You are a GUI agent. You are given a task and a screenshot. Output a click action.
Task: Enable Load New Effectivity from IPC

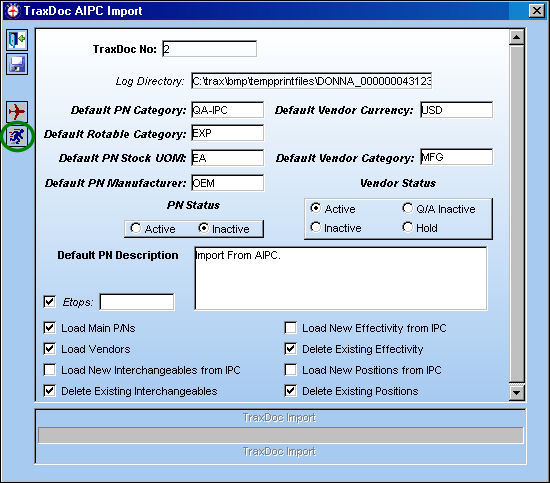290,328
